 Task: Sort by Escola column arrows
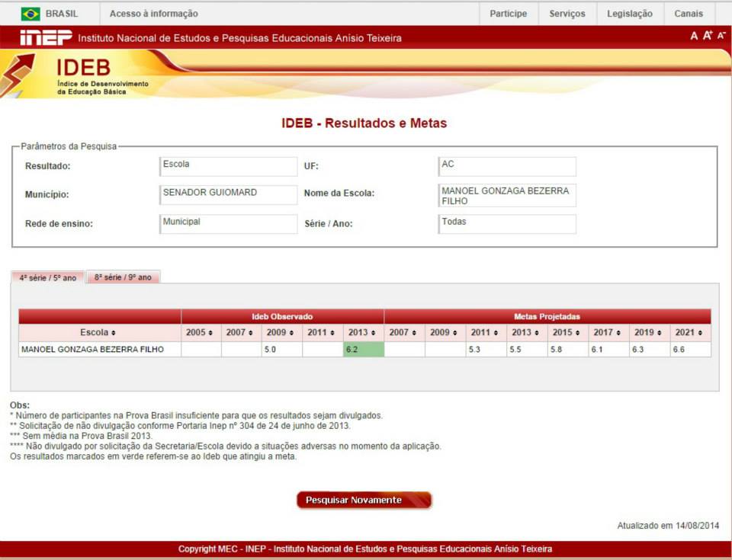[x=114, y=333]
